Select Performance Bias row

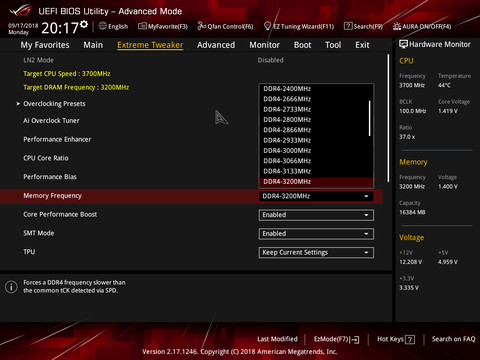(x=50, y=177)
